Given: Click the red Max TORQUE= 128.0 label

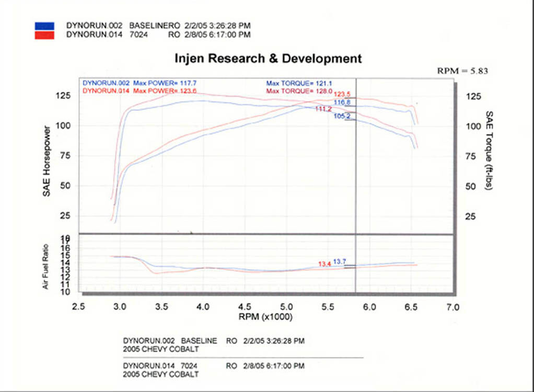Looking at the screenshot, I should [299, 91].
